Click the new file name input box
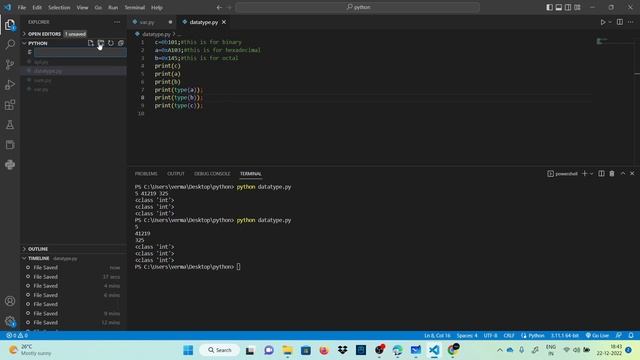This screenshot has height=360, width=640. click(80, 52)
